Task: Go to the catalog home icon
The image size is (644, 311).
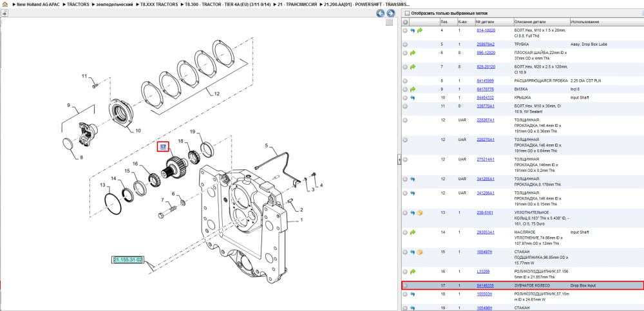Action: pos(5,4)
